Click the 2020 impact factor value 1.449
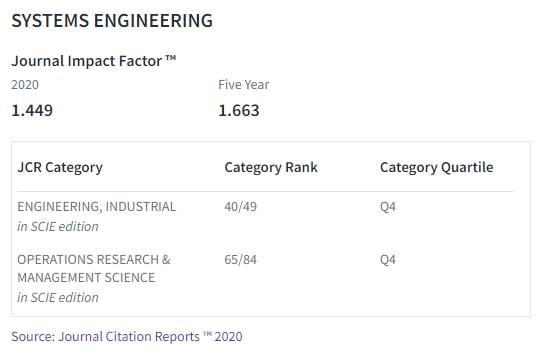The height and width of the screenshot is (360, 541). pyautogui.click(x=32, y=111)
